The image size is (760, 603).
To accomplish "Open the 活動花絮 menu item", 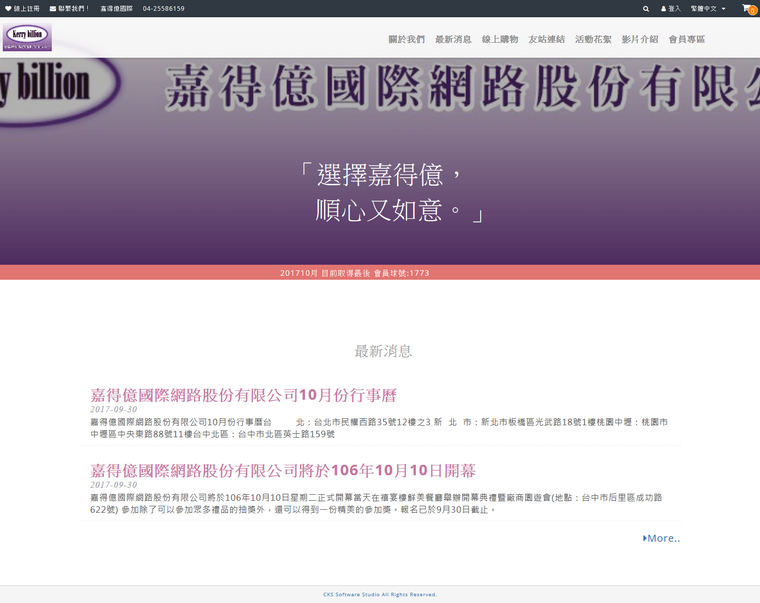I will [x=593, y=39].
